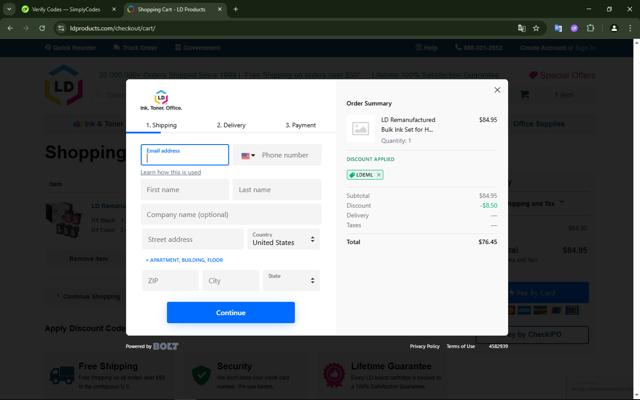Click Remove Item in the cart
The width and height of the screenshot is (640, 400).
(x=89, y=259)
